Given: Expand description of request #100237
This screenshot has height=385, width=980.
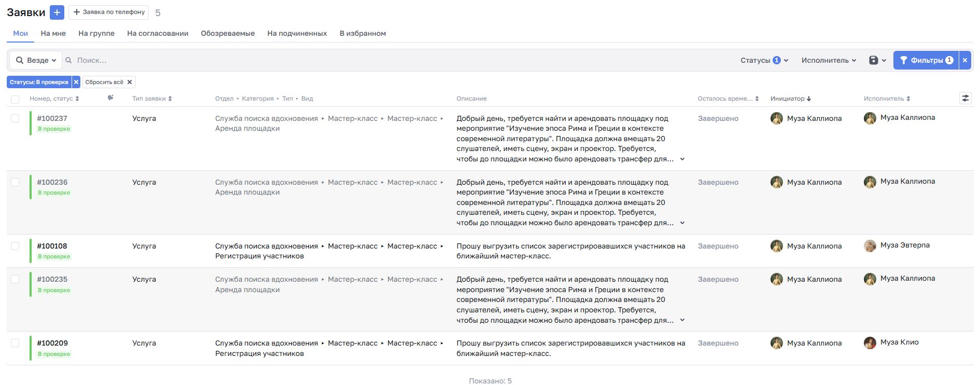Looking at the screenshot, I should pos(682,159).
